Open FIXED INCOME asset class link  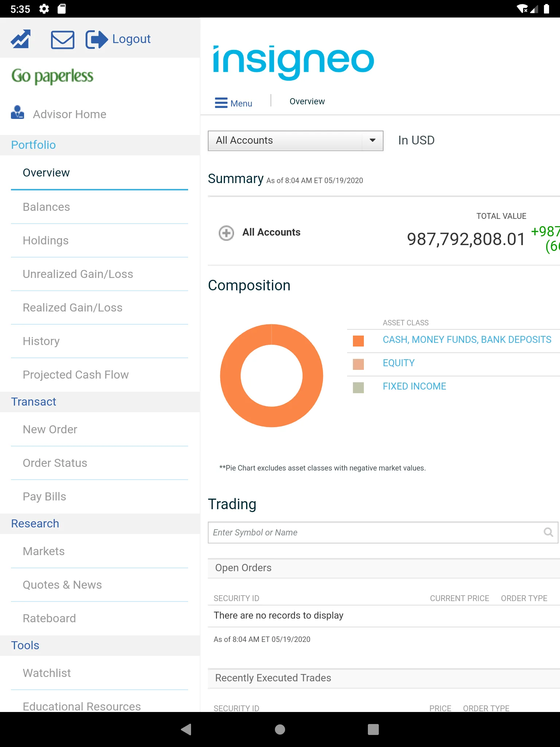(414, 386)
